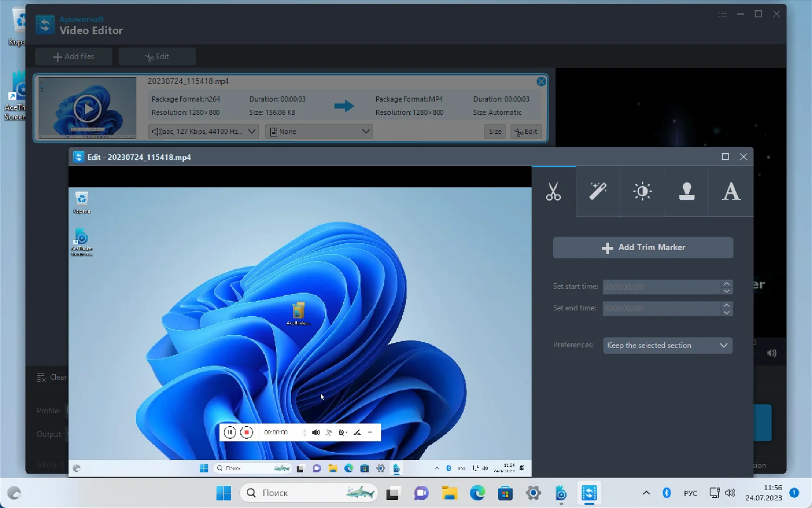This screenshot has height=508, width=812.
Task: Click stop button in recorded video preview
Action: (x=247, y=432)
